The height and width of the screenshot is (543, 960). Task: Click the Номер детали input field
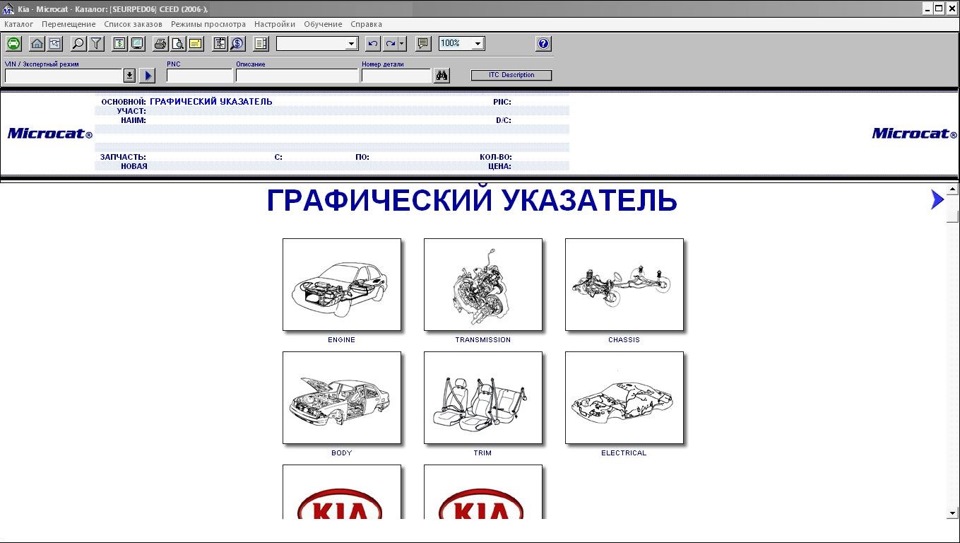tap(397, 76)
